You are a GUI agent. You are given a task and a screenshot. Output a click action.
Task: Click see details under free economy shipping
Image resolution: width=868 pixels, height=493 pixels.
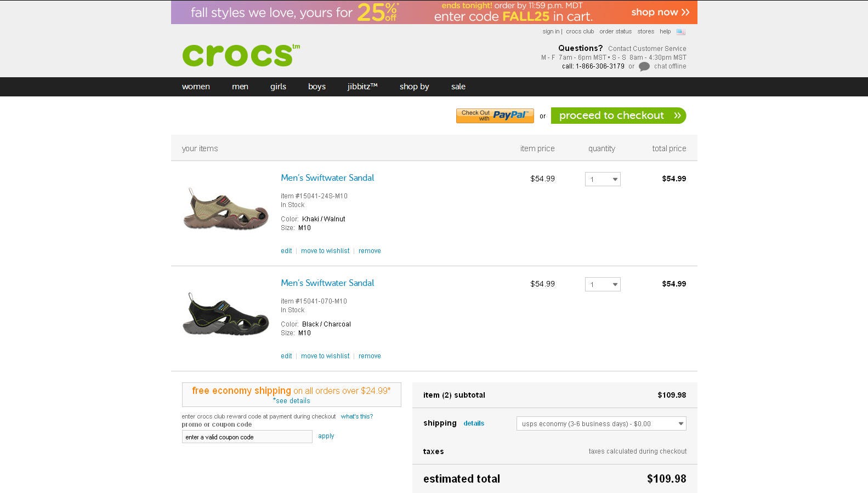292,401
